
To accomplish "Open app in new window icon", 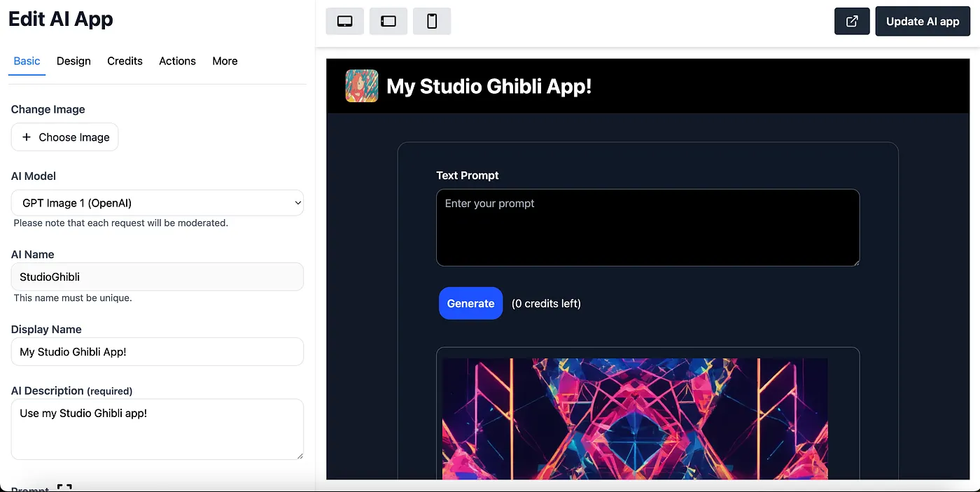I will (x=852, y=21).
